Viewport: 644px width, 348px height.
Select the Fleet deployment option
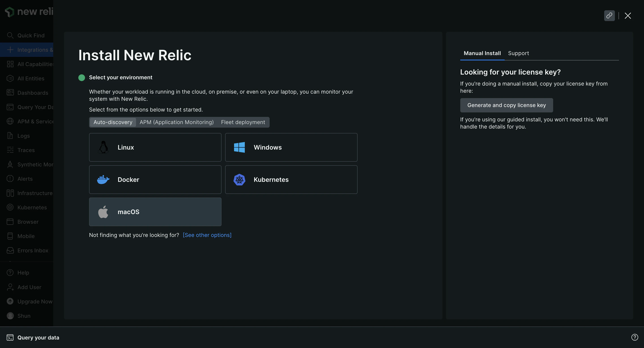click(x=243, y=122)
